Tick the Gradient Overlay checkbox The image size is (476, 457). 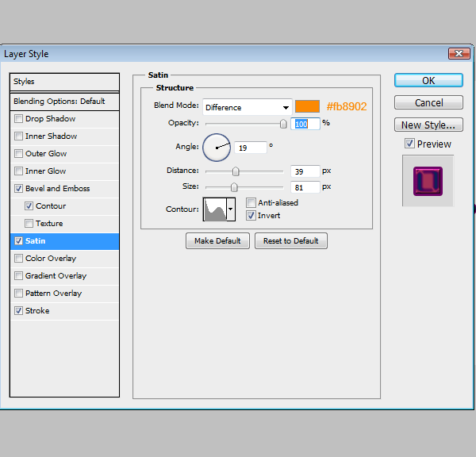(x=18, y=276)
